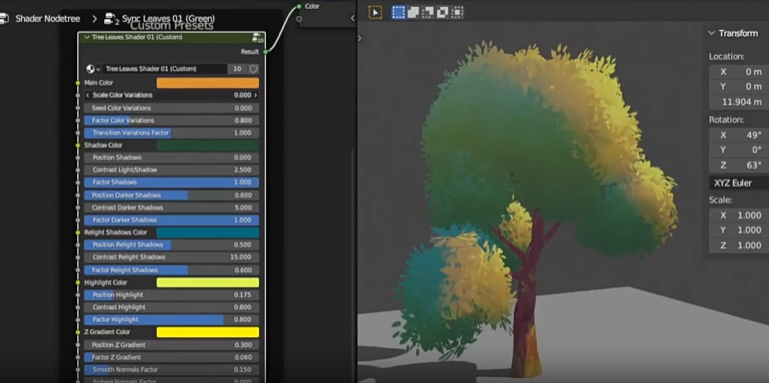Click the node group users count icon
Viewport: 769px width, 383px height.
point(237,69)
